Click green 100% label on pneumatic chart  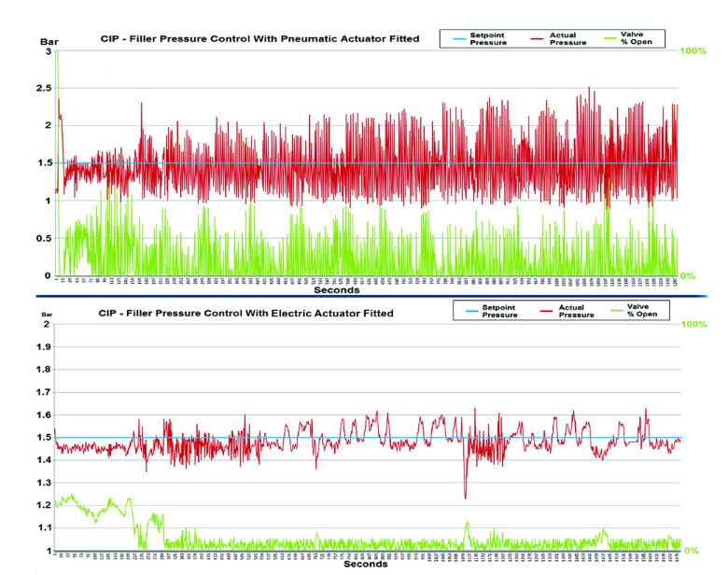[693, 50]
